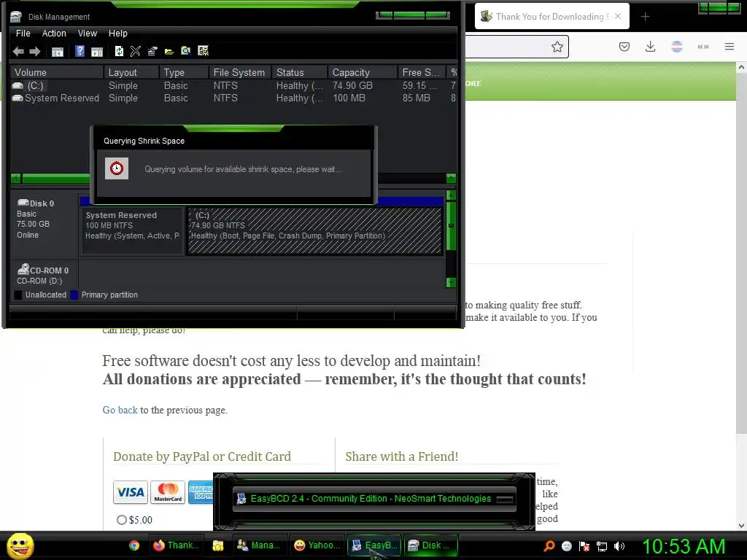Click the 100 MB capacity cell
This screenshot has width=747, height=560.
click(349, 98)
